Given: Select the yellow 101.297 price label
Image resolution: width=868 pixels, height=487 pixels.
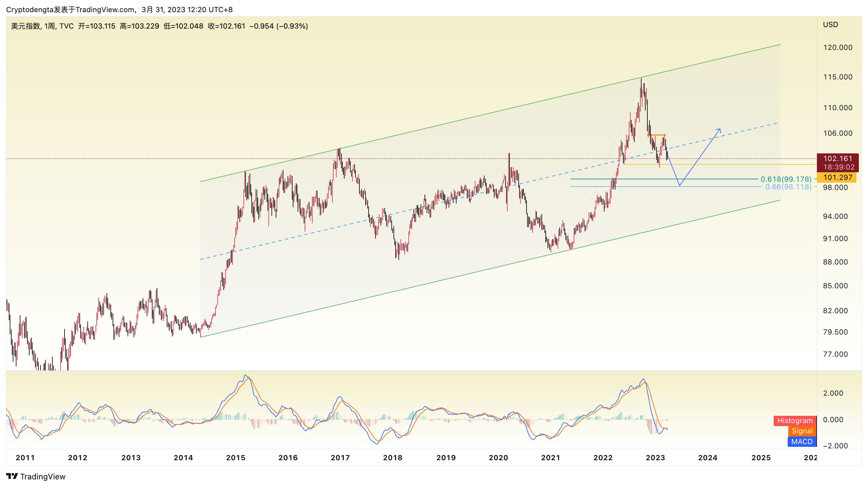Looking at the screenshot, I should [x=837, y=177].
